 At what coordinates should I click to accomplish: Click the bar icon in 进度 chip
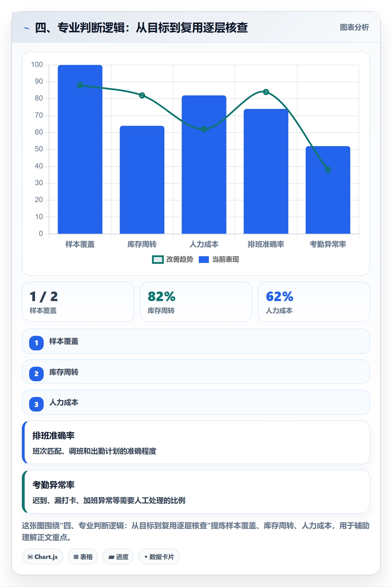point(111,557)
